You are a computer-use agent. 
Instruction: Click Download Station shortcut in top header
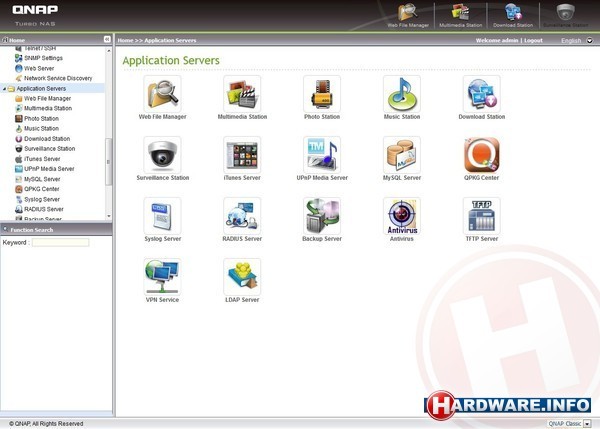pos(513,15)
